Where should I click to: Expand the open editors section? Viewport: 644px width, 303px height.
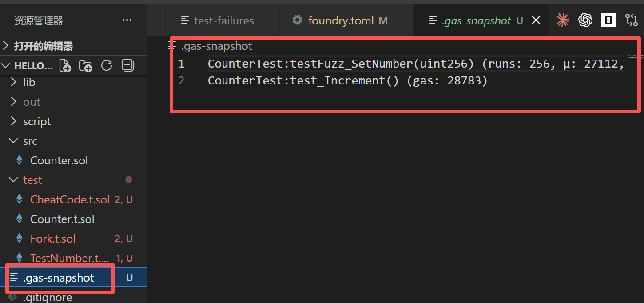coord(43,46)
